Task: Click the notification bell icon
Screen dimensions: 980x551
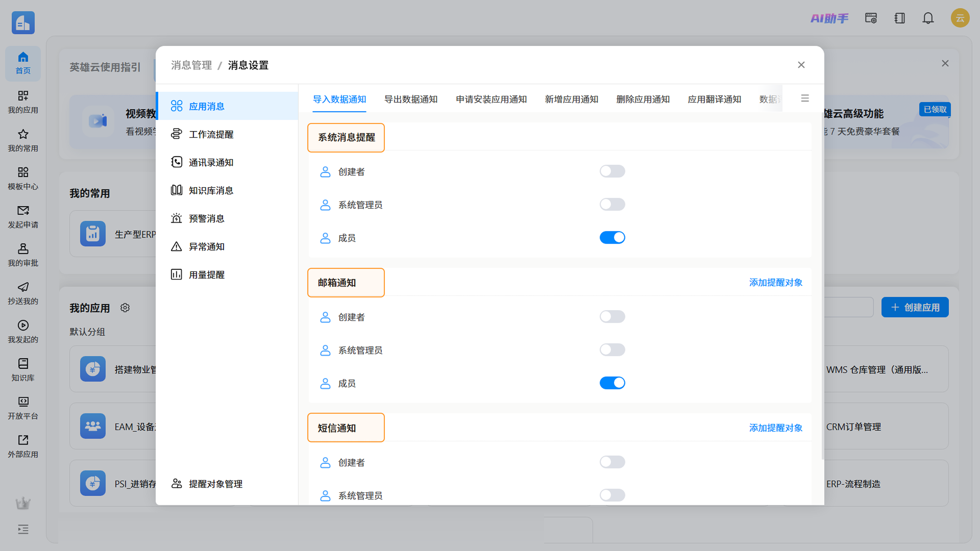Action: [928, 18]
